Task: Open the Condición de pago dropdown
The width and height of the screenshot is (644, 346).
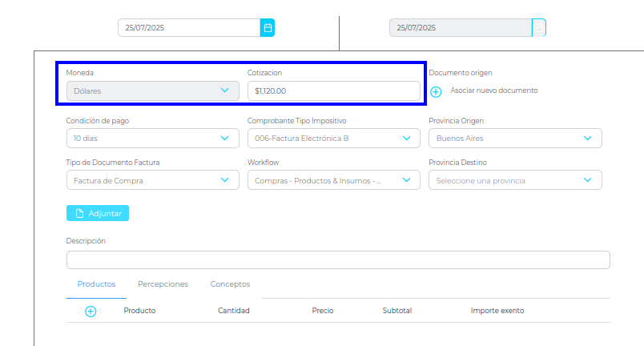Action: tap(152, 138)
